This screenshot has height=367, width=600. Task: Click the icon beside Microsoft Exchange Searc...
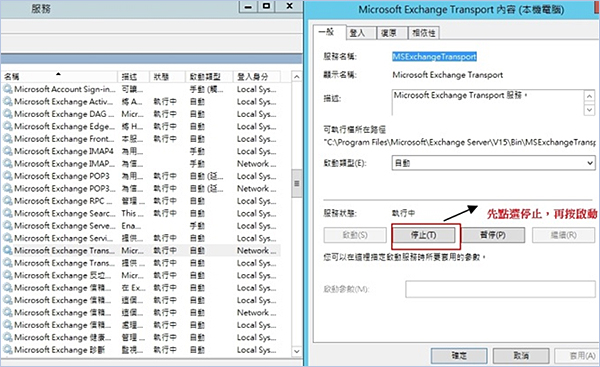pyautogui.click(x=8, y=213)
